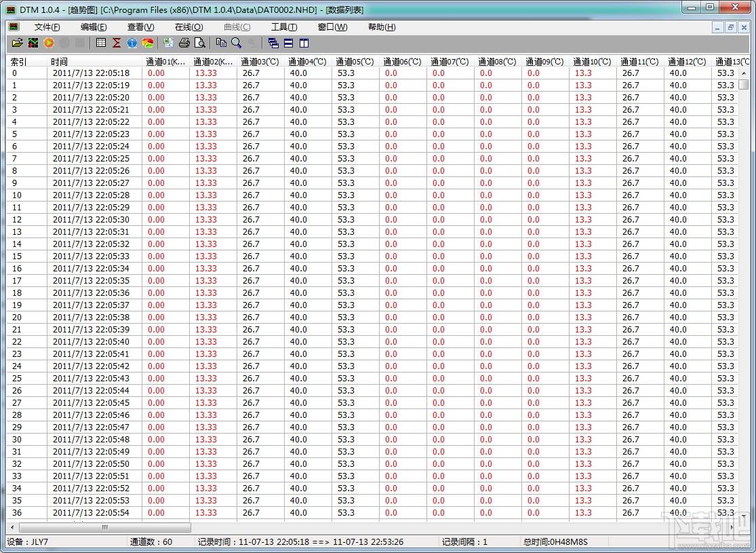Image resolution: width=756 pixels, height=553 pixels.
Task: Click the 设备：JLY7 status bar entry
Action: pos(28,542)
